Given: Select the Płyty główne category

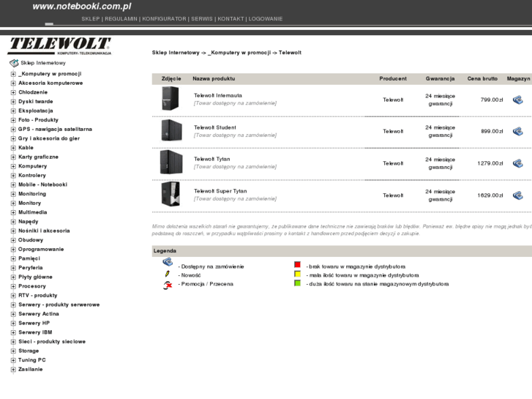Looking at the screenshot, I should (x=35, y=277).
